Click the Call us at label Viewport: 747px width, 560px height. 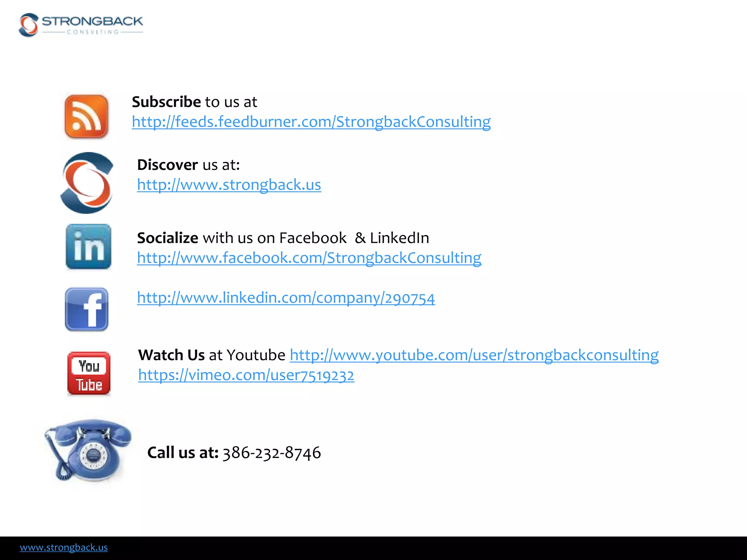pyautogui.click(x=182, y=453)
